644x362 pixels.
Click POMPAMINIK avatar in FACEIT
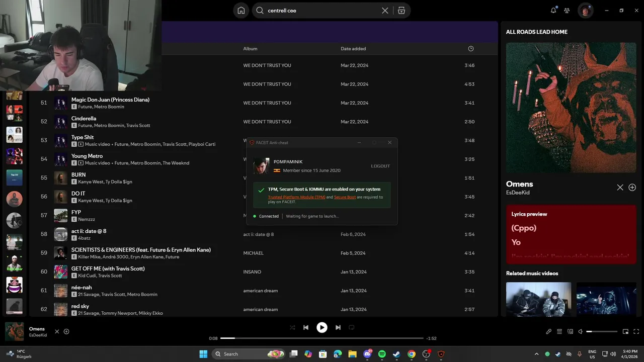click(261, 166)
